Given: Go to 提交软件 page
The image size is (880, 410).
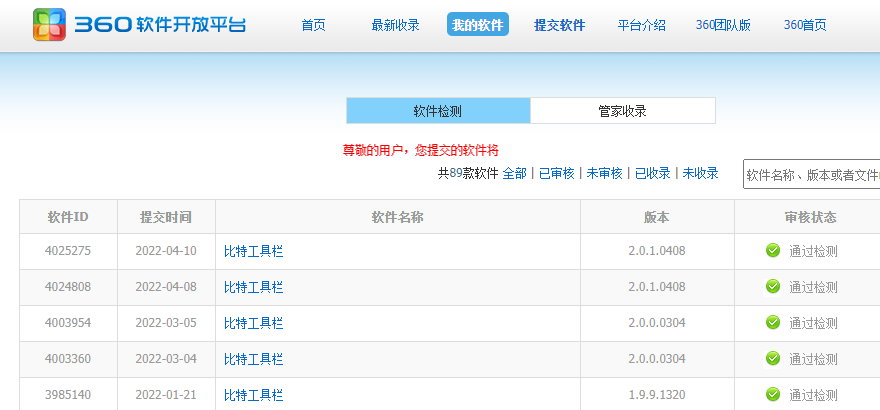Looking at the screenshot, I should pyautogui.click(x=560, y=25).
